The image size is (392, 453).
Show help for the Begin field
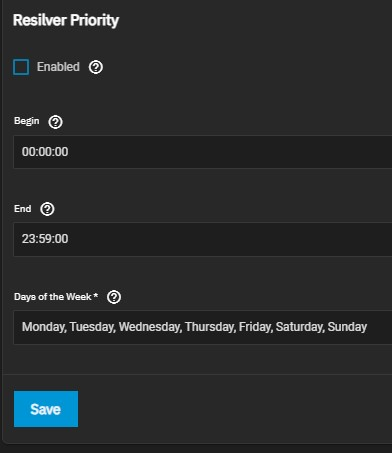click(x=55, y=122)
